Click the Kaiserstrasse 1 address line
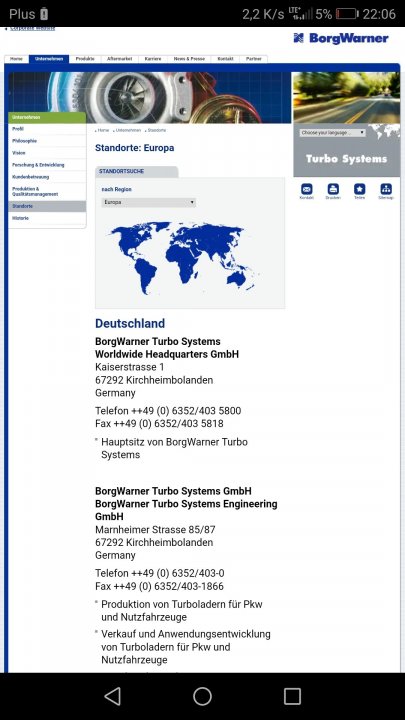 129,367
